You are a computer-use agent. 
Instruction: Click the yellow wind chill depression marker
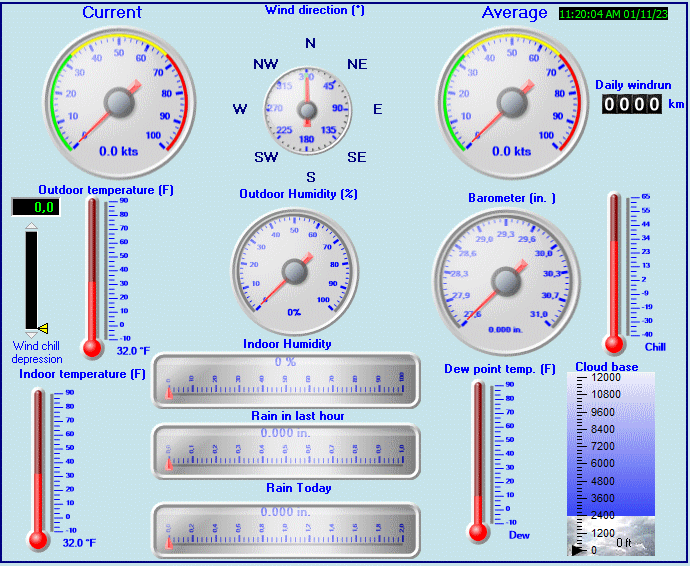click(42, 328)
